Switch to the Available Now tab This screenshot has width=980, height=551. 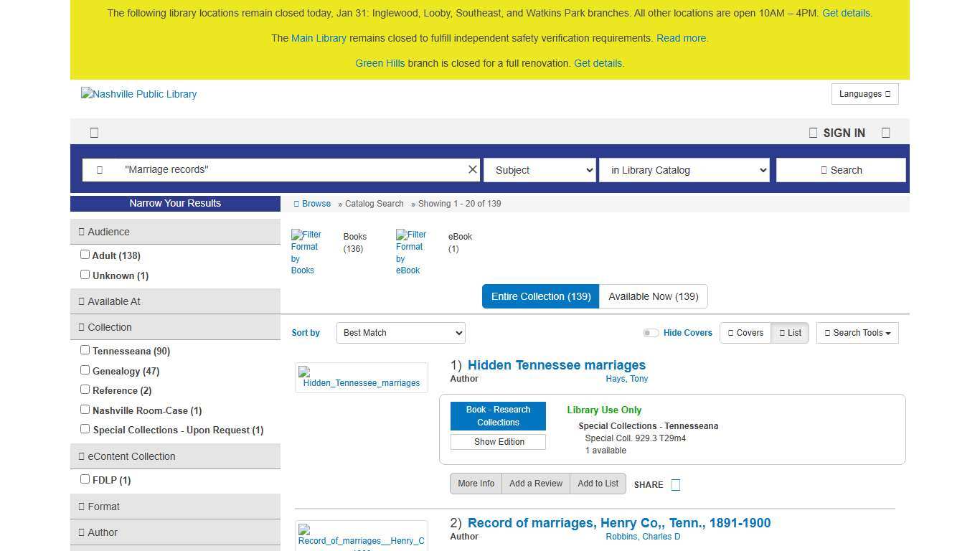[653, 296]
